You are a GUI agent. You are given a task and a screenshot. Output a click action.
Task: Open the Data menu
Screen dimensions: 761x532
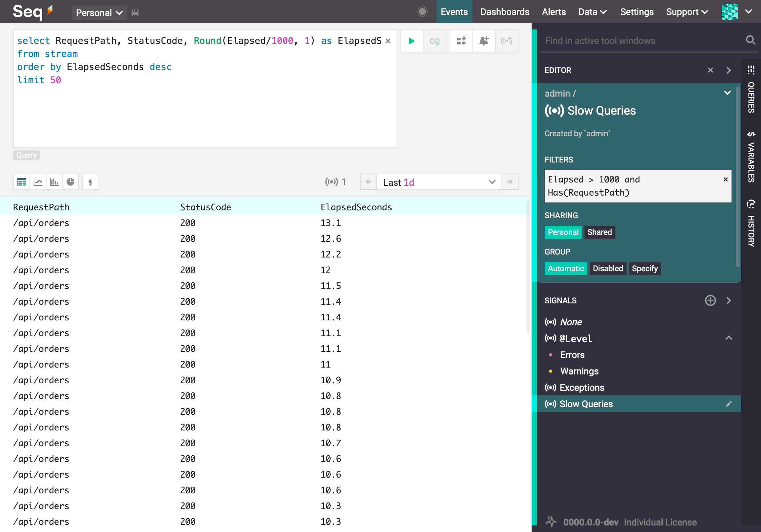pos(592,12)
